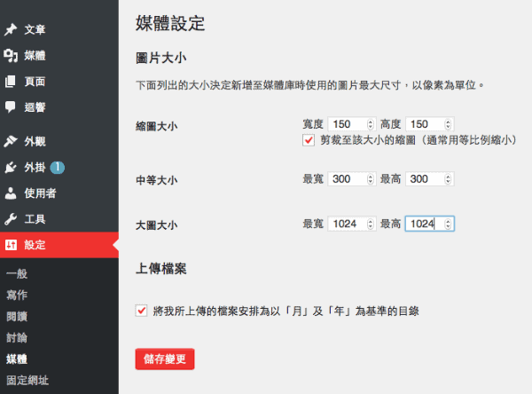
Task: Click the 大圖大小 row label
Action: click(x=156, y=225)
